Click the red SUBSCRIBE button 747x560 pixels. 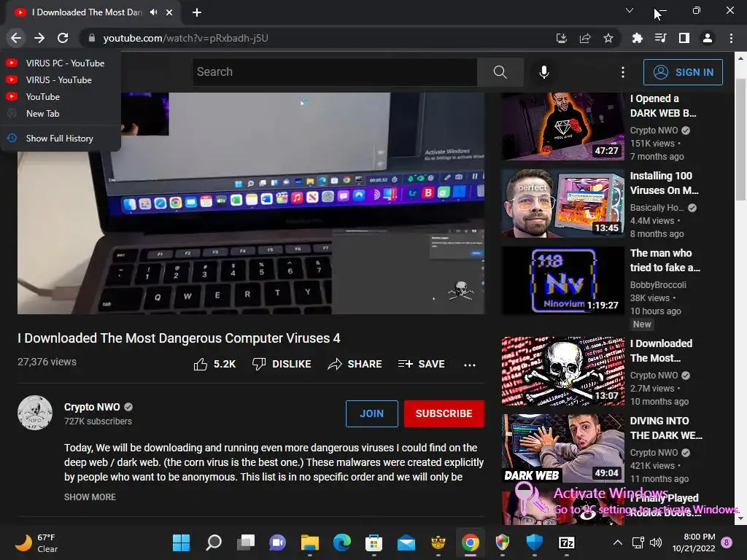coord(444,413)
